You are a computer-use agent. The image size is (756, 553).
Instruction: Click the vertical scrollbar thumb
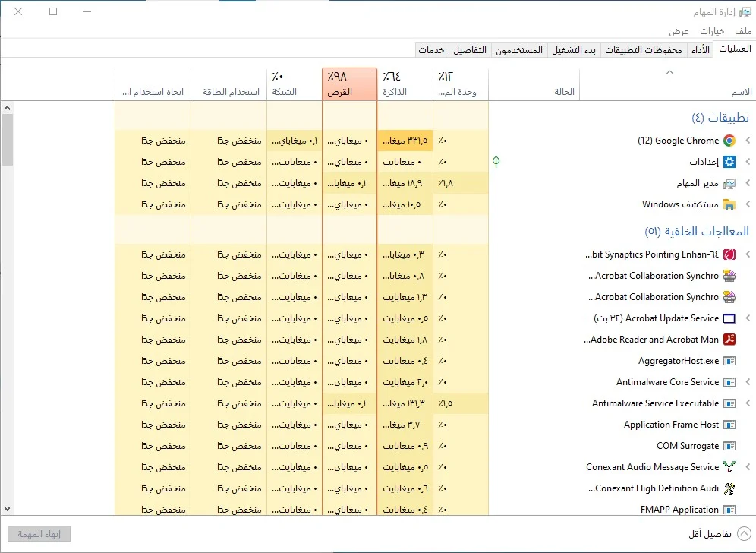click(7, 140)
